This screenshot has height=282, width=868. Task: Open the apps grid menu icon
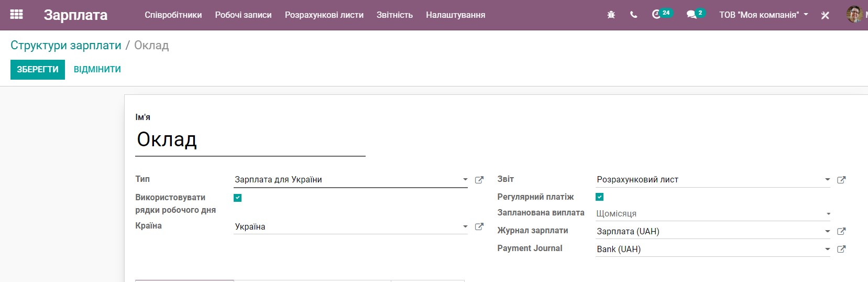[17, 15]
